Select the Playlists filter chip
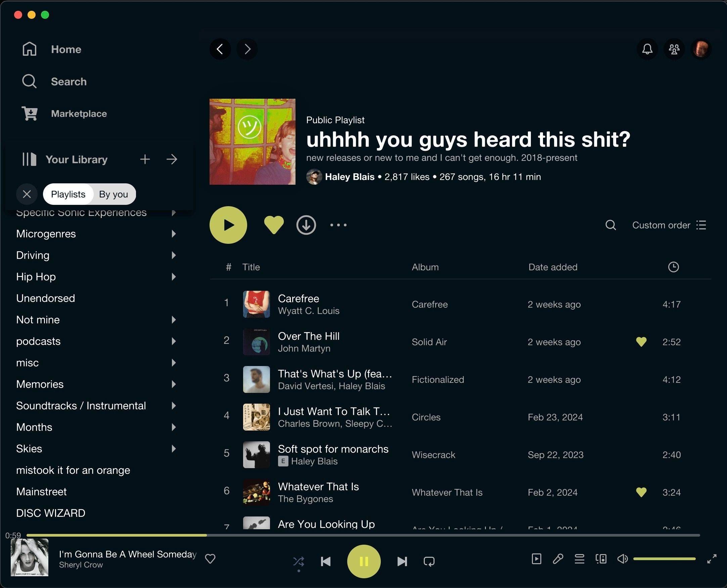 pyautogui.click(x=68, y=194)
